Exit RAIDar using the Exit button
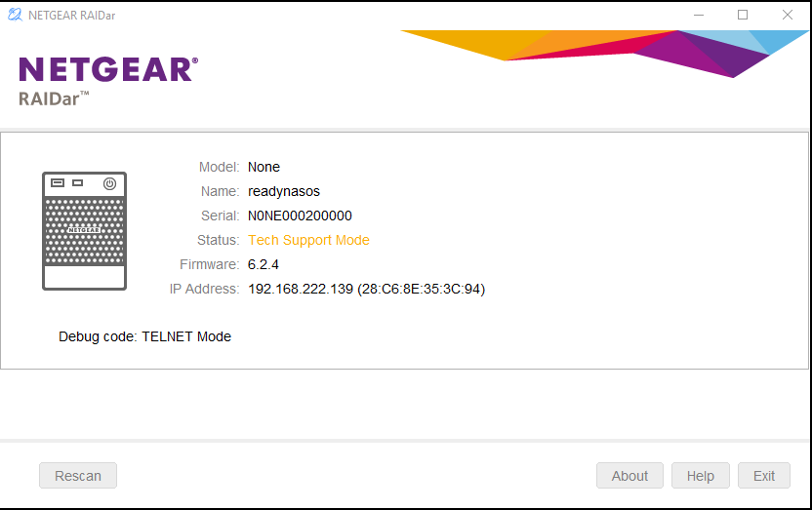This screenshot has width=812, height=510. [764, 475]
